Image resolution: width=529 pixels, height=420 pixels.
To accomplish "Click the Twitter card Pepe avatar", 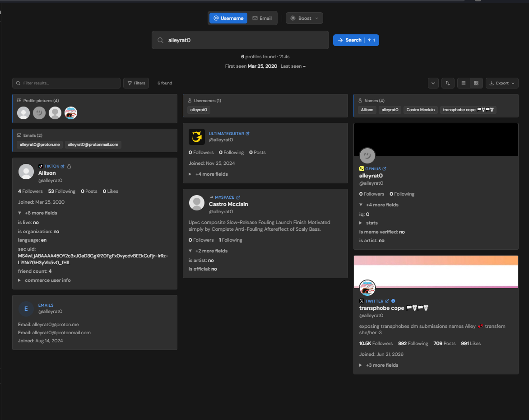I will tap(367, 288).
